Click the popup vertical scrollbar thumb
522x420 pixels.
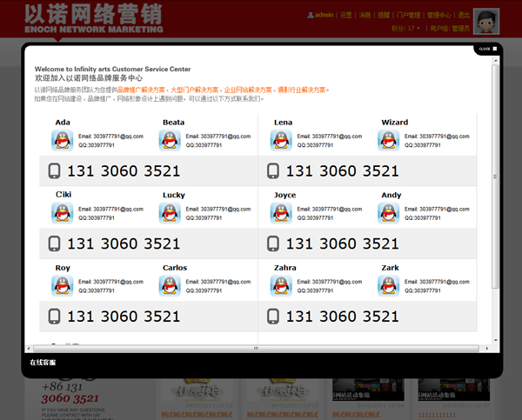coord(496,177)
